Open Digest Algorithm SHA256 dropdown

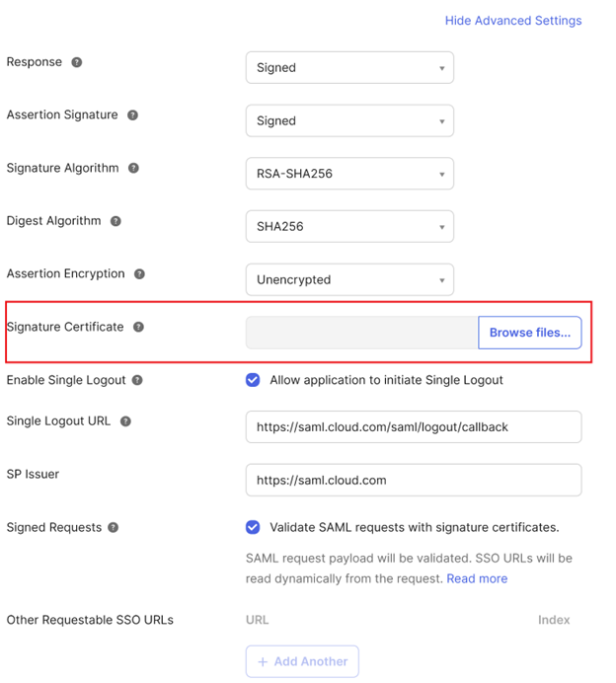click(x=349, y=227)
